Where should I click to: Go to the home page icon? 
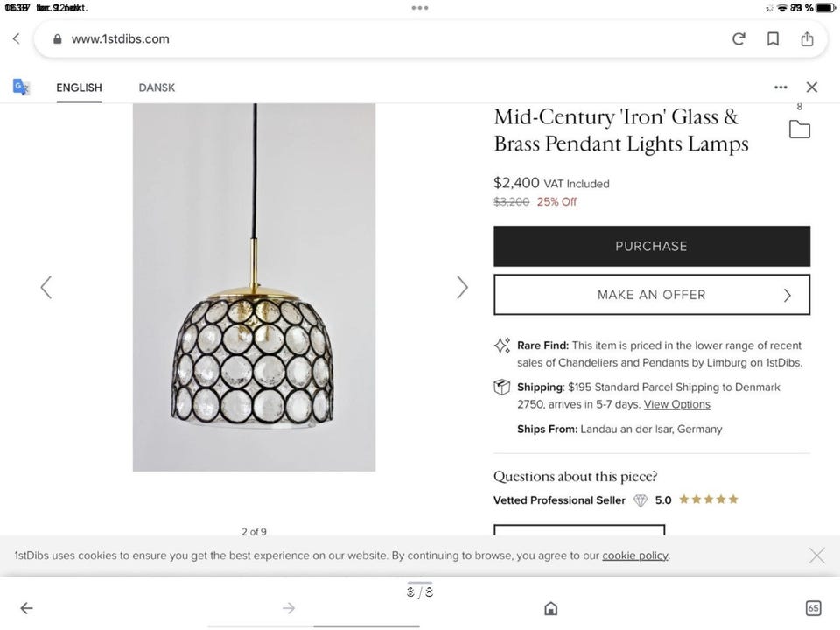tap(550, 608)
